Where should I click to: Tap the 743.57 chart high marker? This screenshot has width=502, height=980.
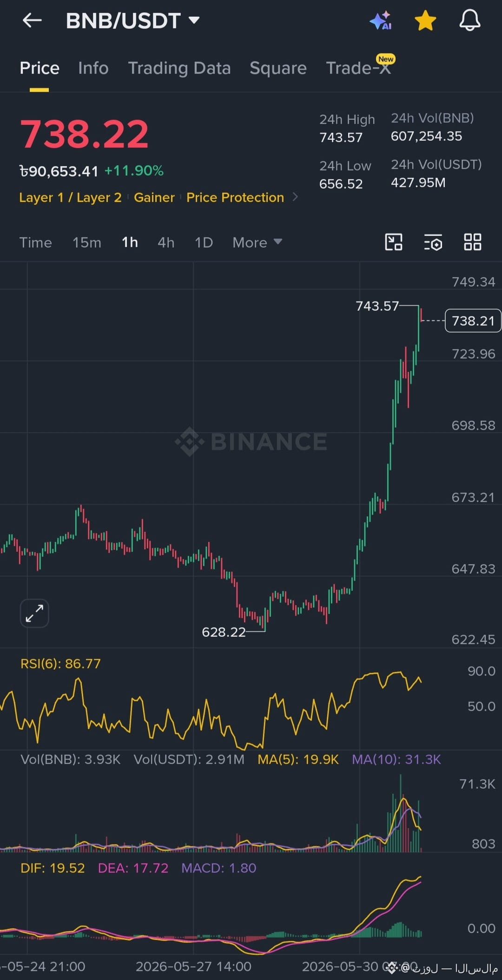tap(377, 306)
